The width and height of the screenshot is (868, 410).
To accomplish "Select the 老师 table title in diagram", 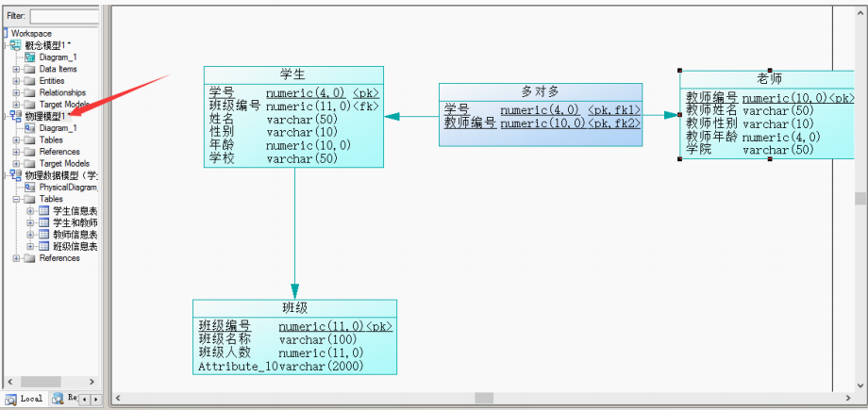I will click(770, 78).
